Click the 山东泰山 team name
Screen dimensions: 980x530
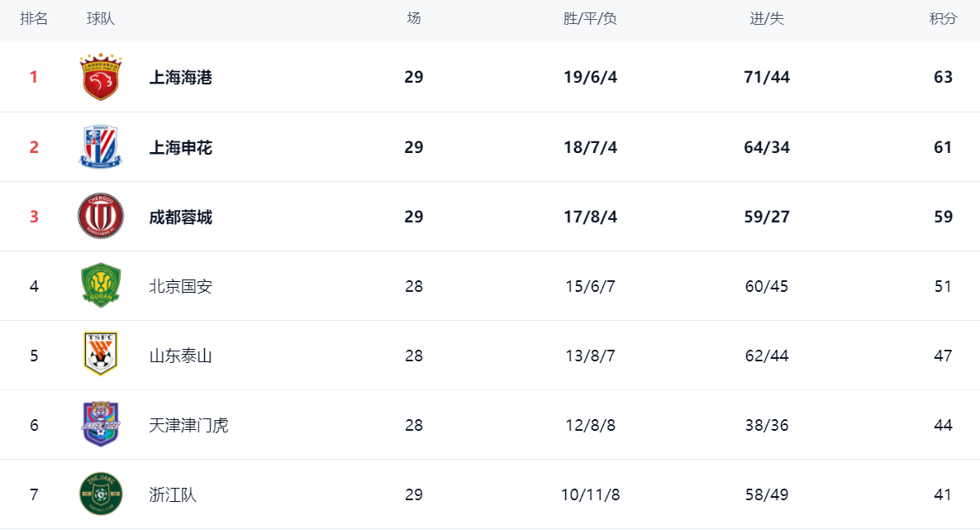point(180,356)
